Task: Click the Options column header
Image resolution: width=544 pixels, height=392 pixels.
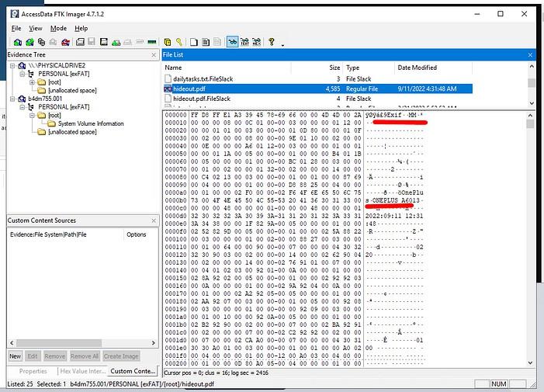Action: coord(140,235)
